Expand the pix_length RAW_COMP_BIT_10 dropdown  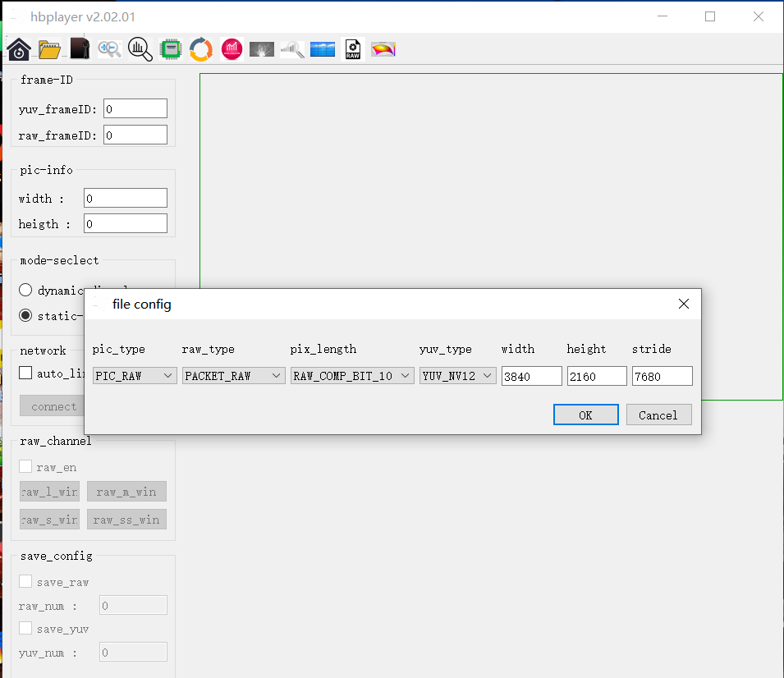(x=352, y=376)
